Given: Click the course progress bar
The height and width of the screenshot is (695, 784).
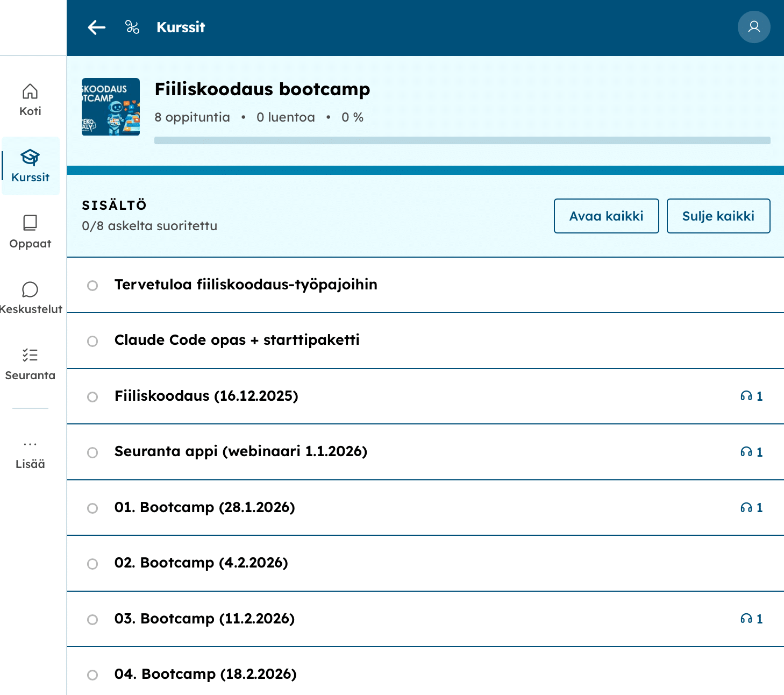Looking at the screenshot, I should [462, 140].
